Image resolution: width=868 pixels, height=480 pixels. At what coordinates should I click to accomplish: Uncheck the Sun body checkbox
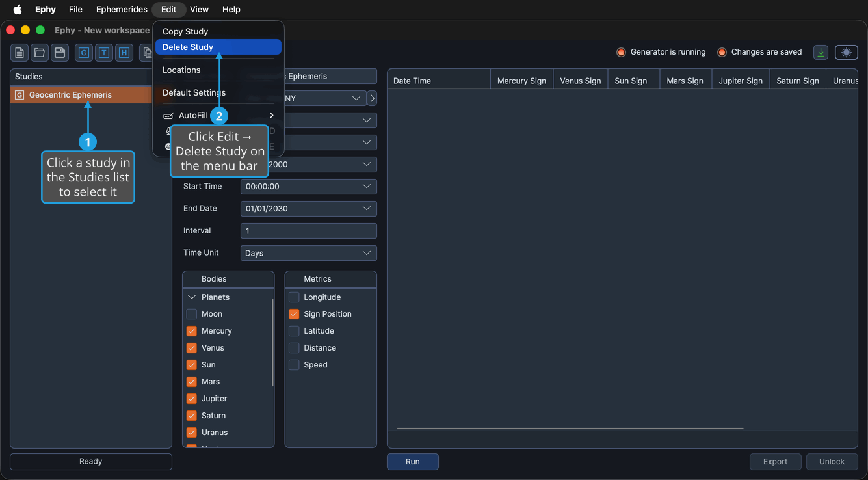click(192, 365)
